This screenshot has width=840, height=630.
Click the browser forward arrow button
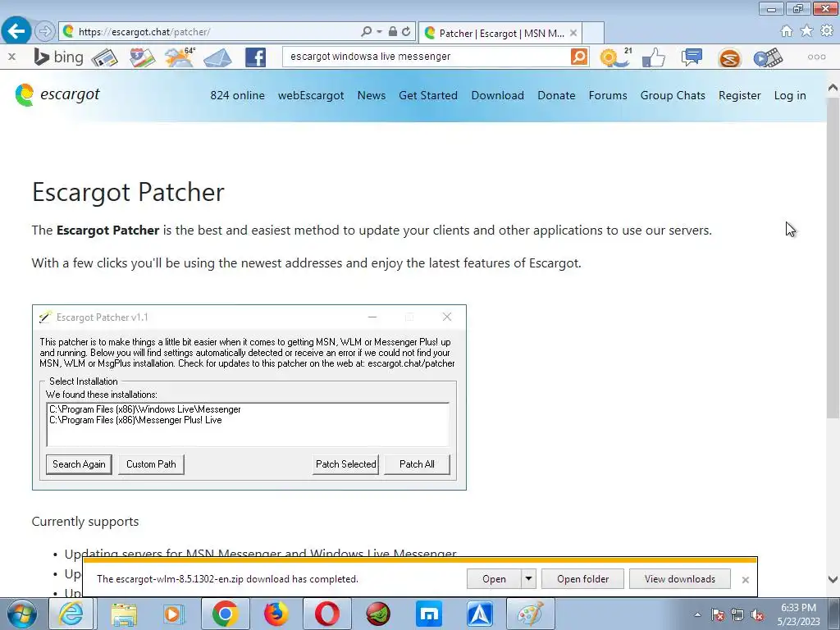45,32
